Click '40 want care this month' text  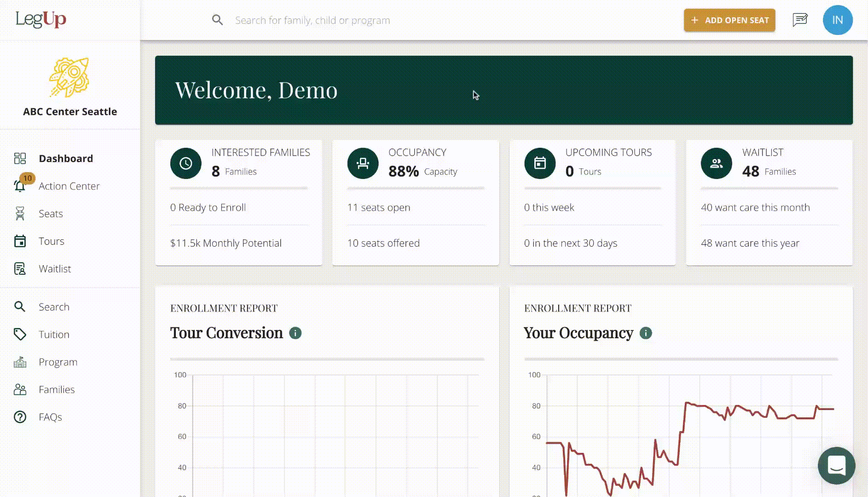pyautogui.click(x=755, y=208)
